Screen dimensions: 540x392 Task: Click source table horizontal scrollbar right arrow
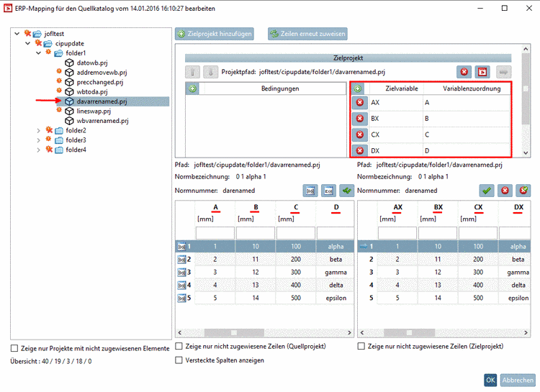tap(349, 332)
